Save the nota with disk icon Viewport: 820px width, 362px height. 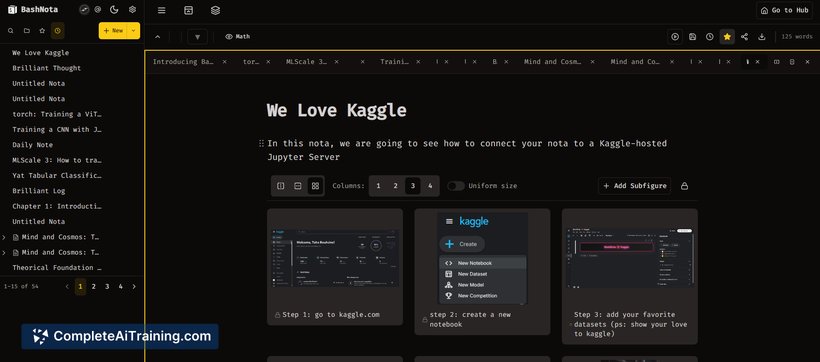coord(692,37)
